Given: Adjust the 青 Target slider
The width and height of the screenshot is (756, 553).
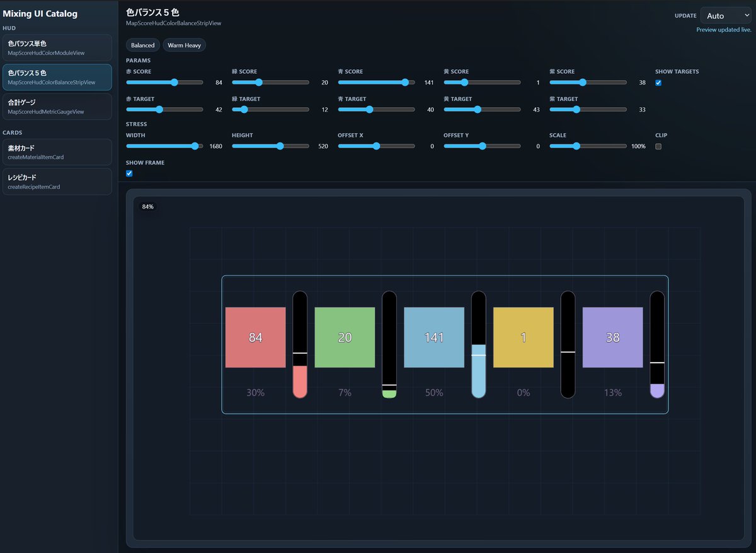Looking at the screenshot, I should [x=376, y=110].
